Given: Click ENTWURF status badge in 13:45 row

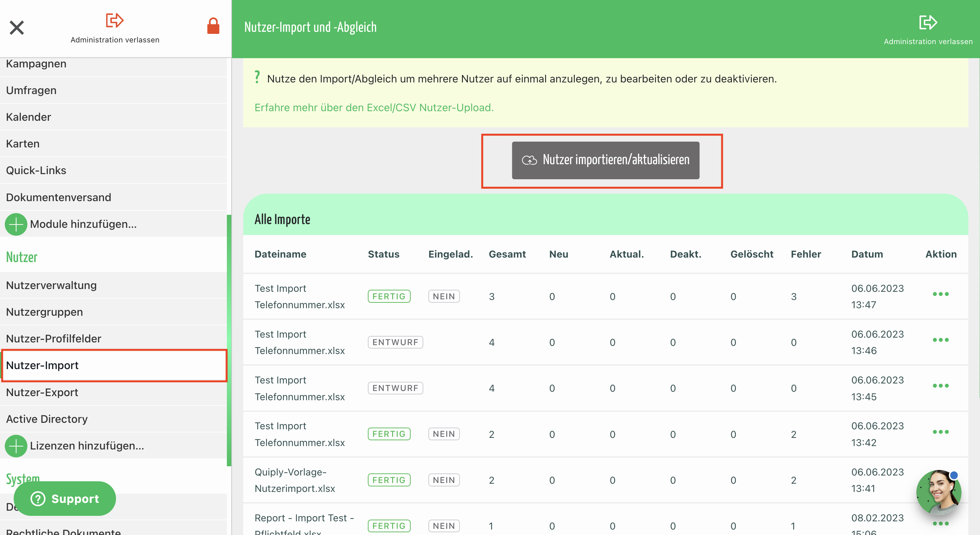Looking at the screenshot, I should [x=395, y=388].
